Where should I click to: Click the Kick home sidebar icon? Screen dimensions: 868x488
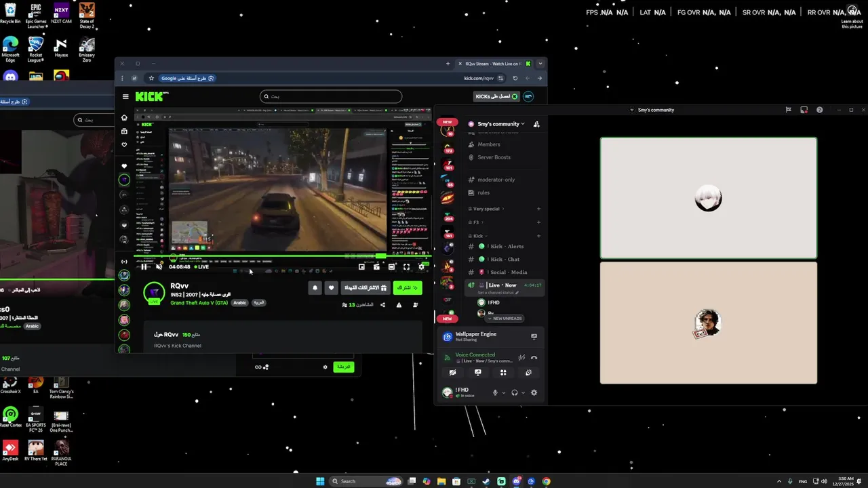point(124,117)
